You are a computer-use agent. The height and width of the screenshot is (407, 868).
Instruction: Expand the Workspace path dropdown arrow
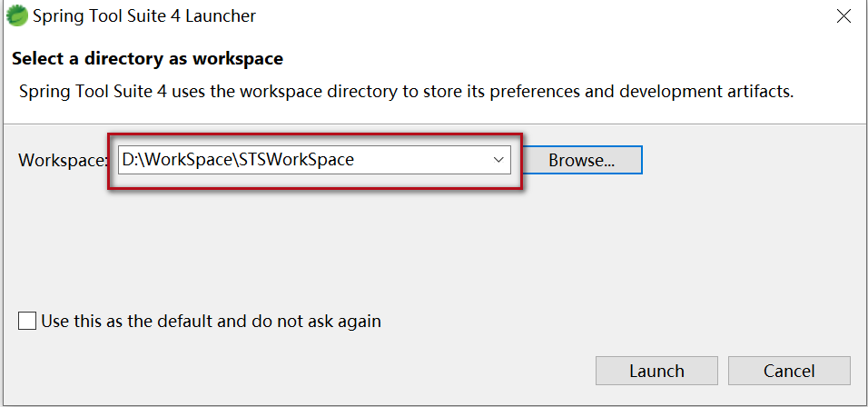pyautogui.click(x=498, y=160)
